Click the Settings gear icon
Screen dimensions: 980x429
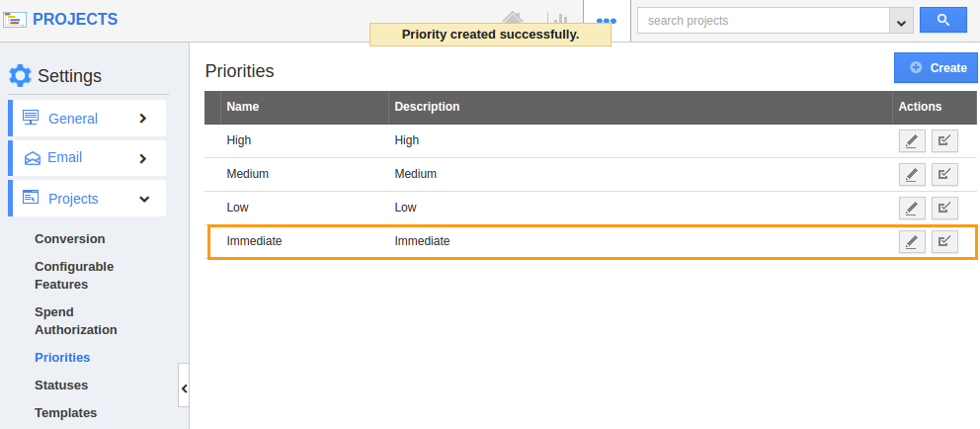click(20, 76)
